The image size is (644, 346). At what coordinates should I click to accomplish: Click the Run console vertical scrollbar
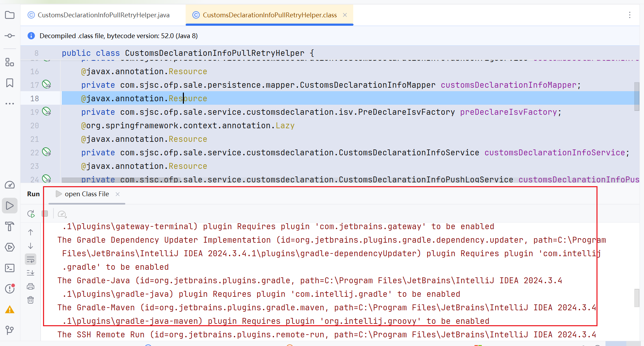(637, 298)
